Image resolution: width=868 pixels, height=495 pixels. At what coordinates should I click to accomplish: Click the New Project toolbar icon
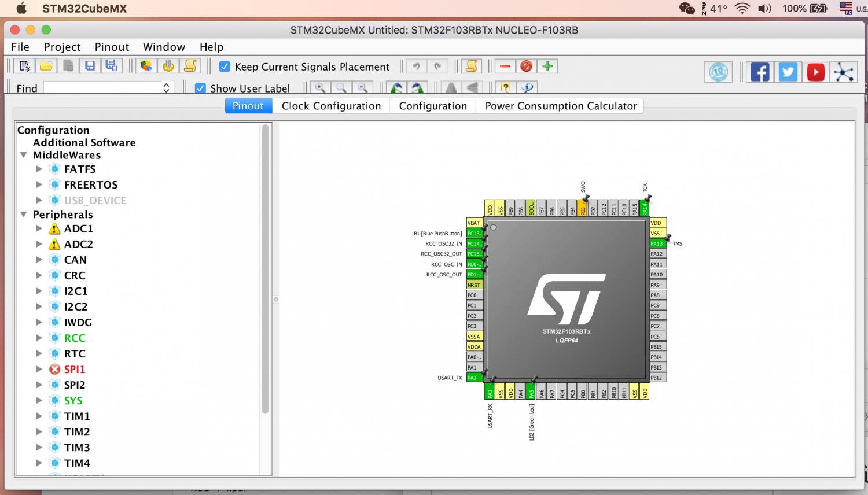point(25,66)
